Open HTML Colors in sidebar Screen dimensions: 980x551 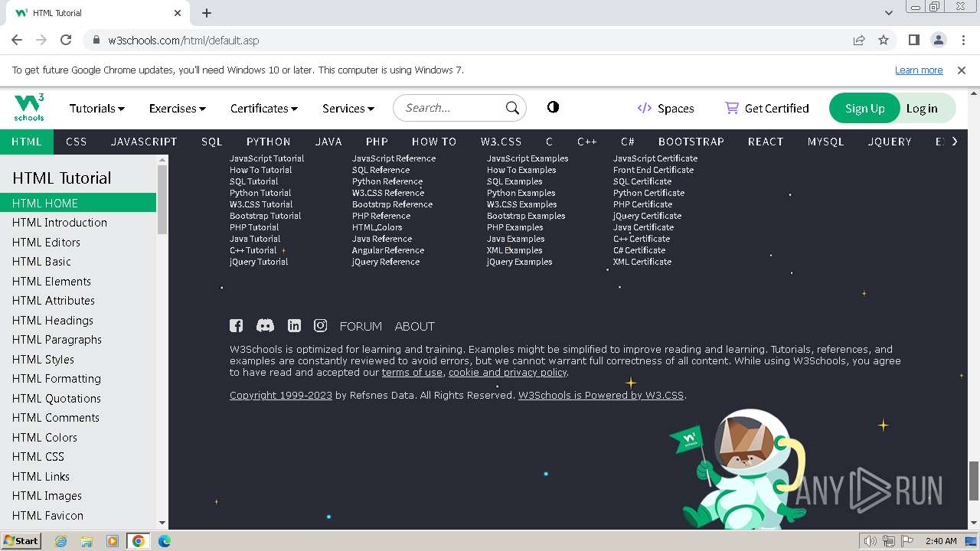point(44,437)
